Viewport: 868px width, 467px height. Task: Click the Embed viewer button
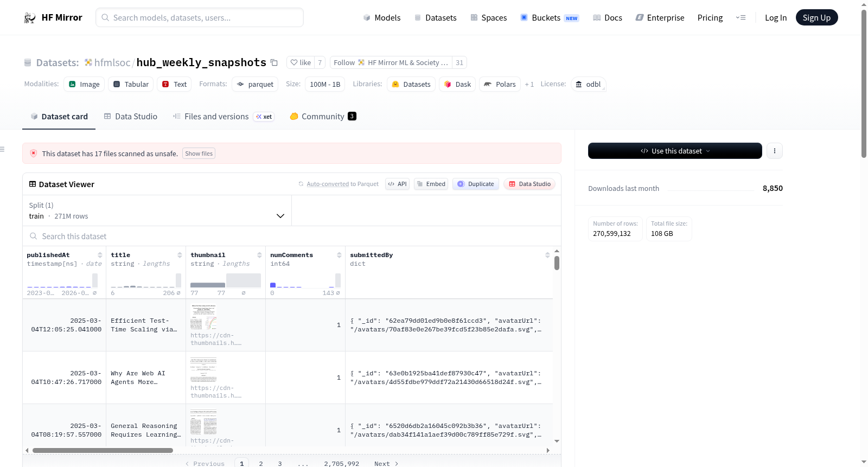click(431, 184)
